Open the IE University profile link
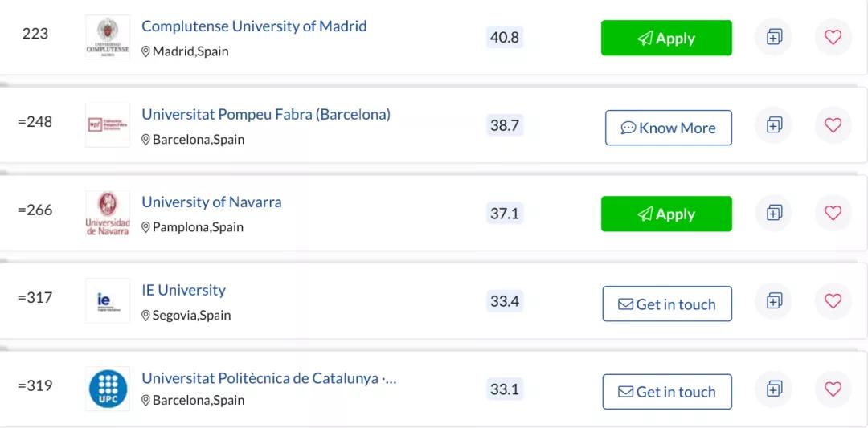868x428 pixels. pos(184,291)
